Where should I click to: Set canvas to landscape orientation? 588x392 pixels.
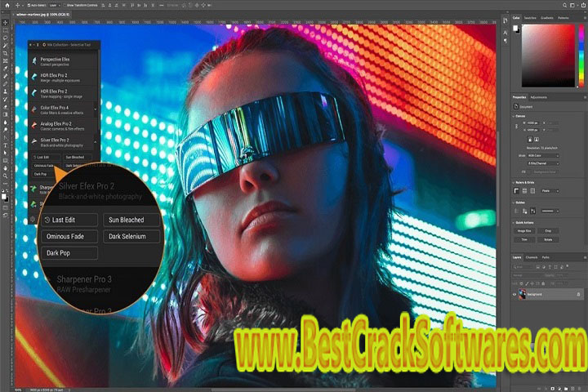click(x=537, y=140)
